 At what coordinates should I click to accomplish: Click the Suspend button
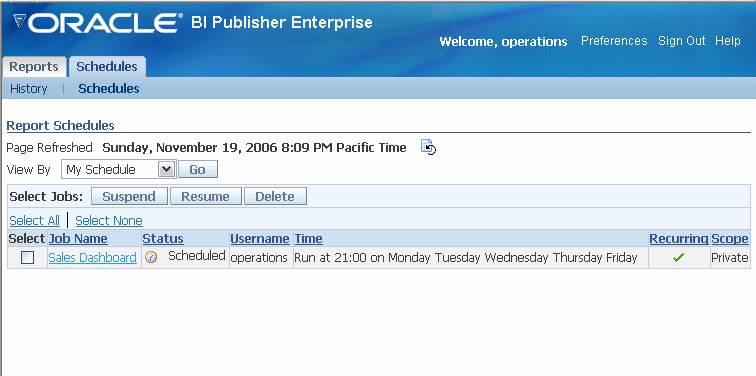129,196
